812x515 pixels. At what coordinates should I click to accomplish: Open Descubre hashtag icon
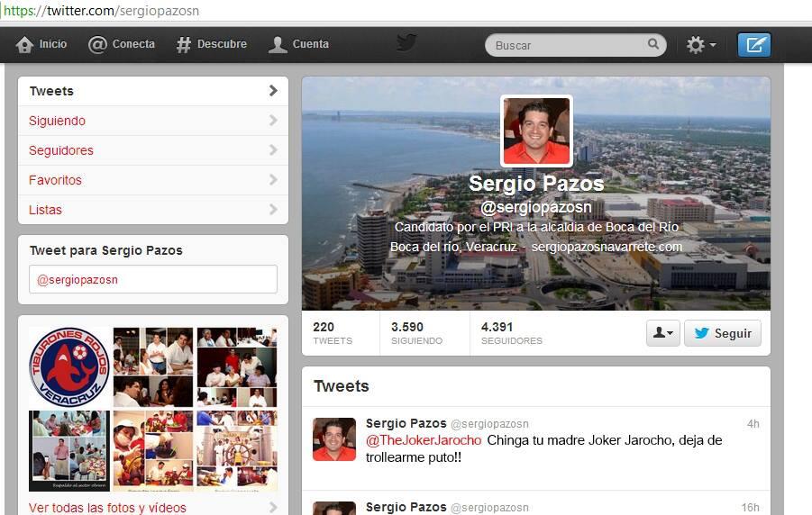click(183, 45)
